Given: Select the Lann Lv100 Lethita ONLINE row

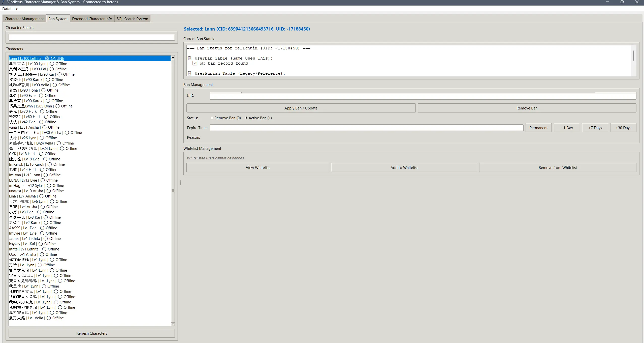Looking at the screenshot, I should tap(89, 58).
